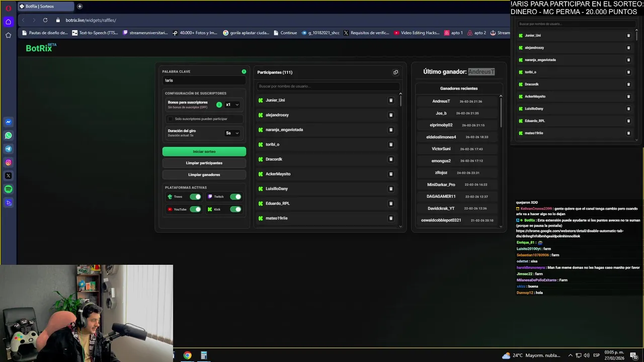Delete Dracordk from BotRix participants
This screenshot has width=644, height=362.
[391, 159]
